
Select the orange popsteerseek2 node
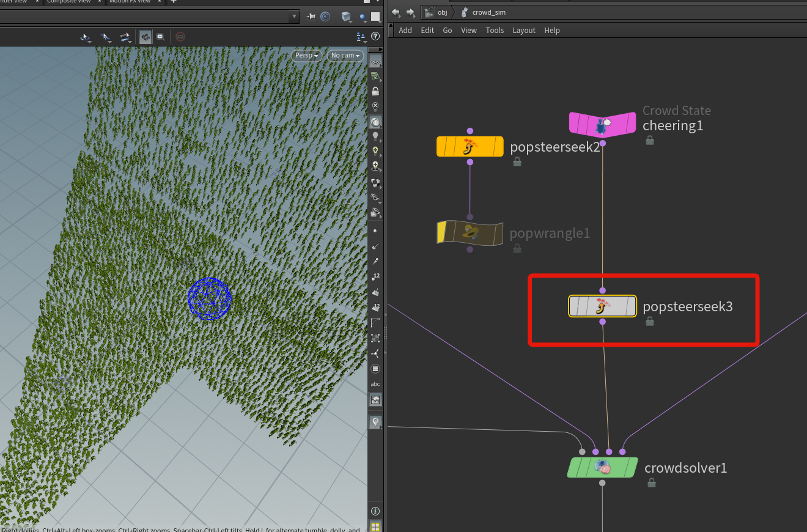pyautogui.click(x=470, y=147)
